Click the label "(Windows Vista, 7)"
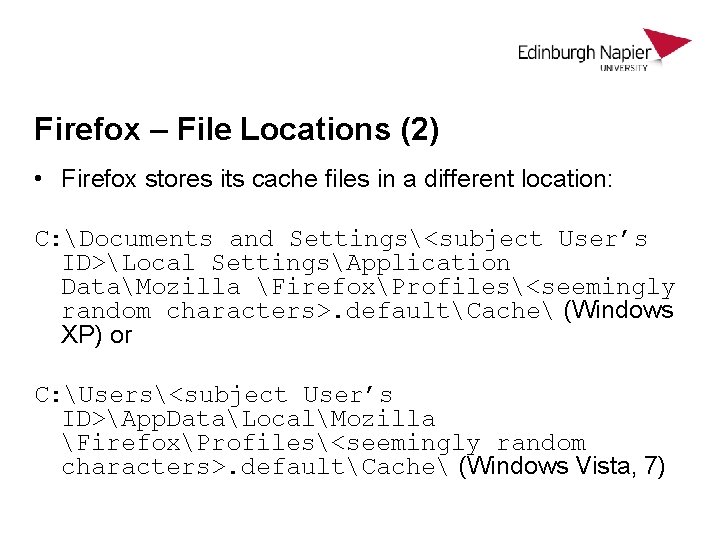The width and height of the screenshot is (720, 540). point(562,467)
